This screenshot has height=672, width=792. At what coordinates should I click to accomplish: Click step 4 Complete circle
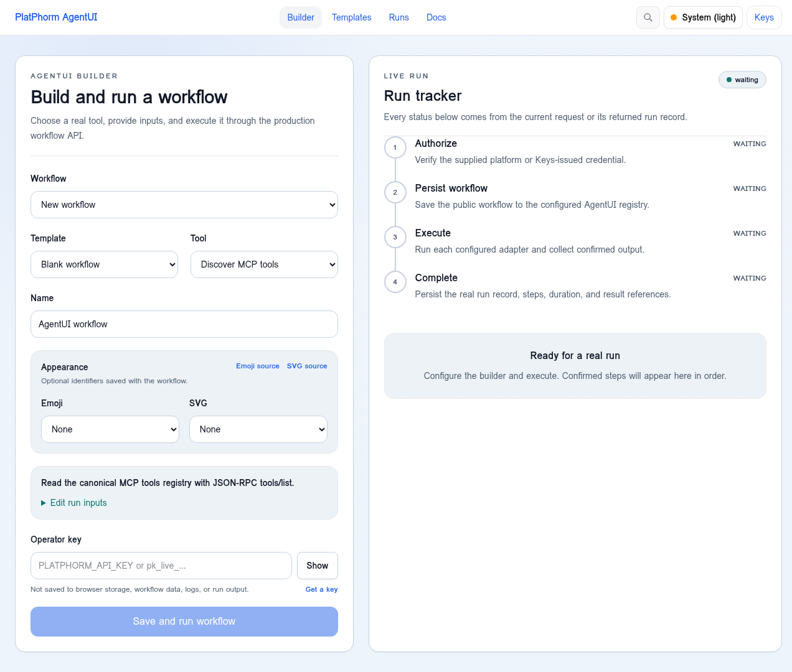tap(395, 282)
